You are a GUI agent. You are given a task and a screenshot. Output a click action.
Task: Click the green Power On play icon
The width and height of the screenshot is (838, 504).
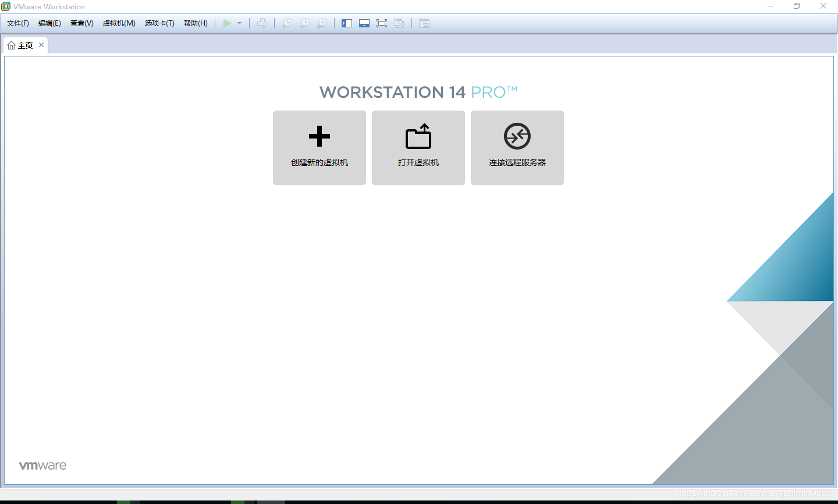(x=228, y=23)
